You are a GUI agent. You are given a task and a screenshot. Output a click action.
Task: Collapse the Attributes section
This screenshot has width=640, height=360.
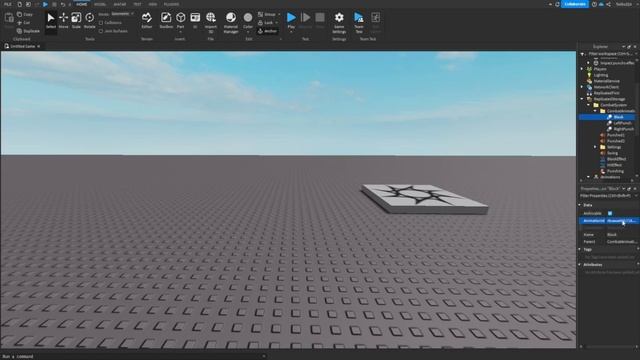tap(580, 265)
